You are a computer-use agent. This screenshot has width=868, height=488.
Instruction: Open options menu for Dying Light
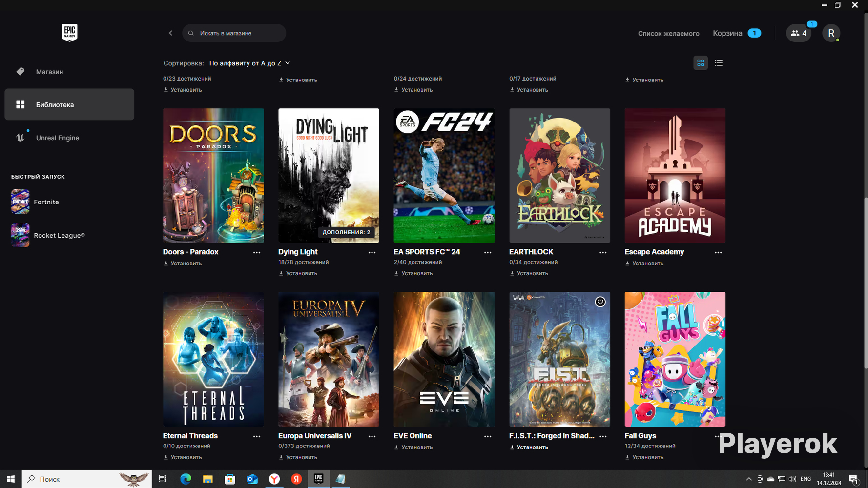coord(372,252)
